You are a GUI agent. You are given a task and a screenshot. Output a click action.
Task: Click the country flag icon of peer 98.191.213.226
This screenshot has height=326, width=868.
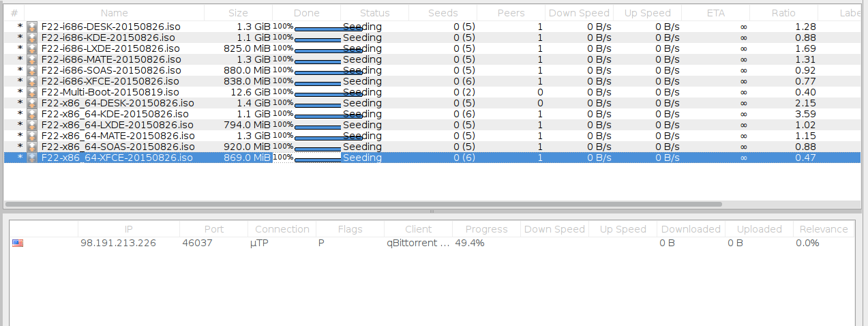point(18,243)
